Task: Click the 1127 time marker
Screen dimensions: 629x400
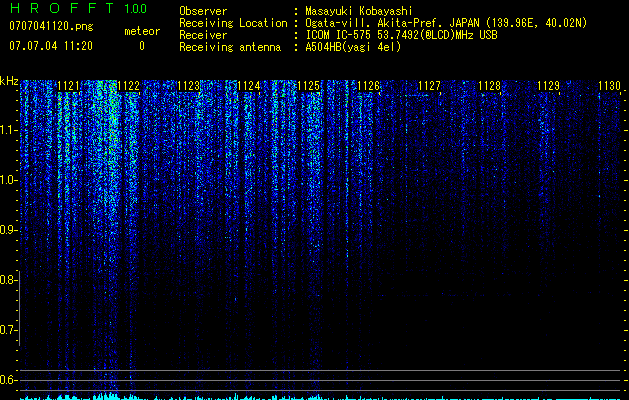Action: click(x=429, y=86)
